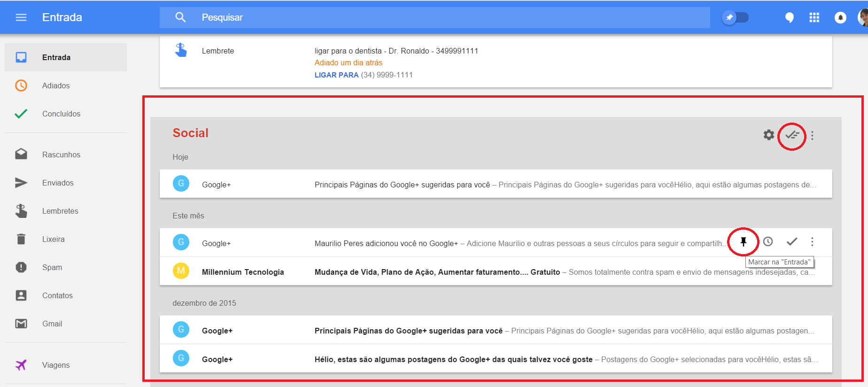Go to Adiados in sidebar
This screenshot has width=868, height=387.
[x=56, y=85]
